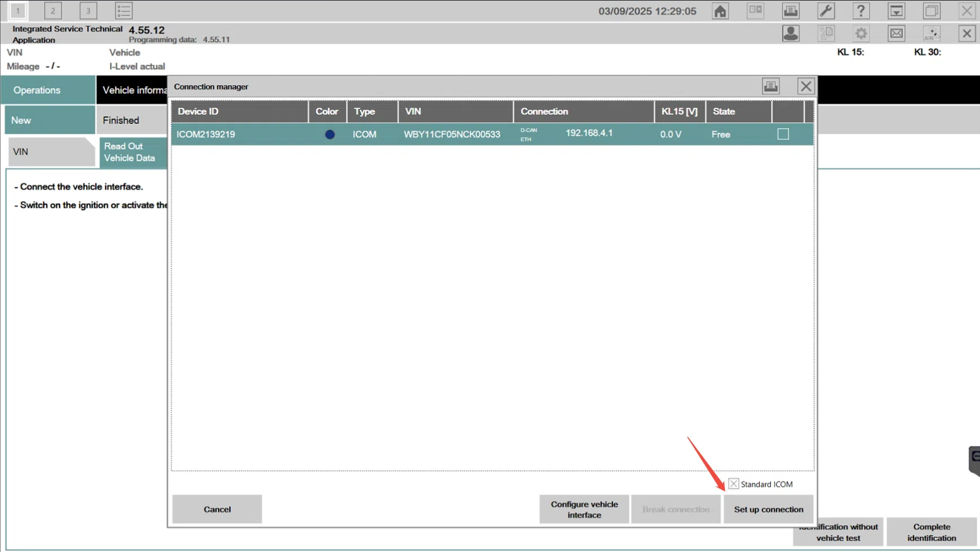Open the top toolbar dropdown panel icon

(x=896, y=11)
